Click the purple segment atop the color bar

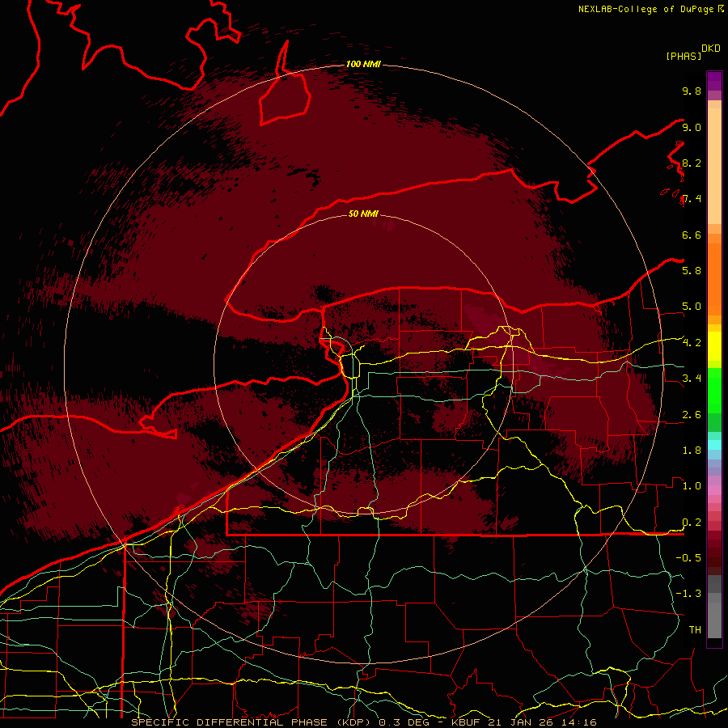(714, 81)
